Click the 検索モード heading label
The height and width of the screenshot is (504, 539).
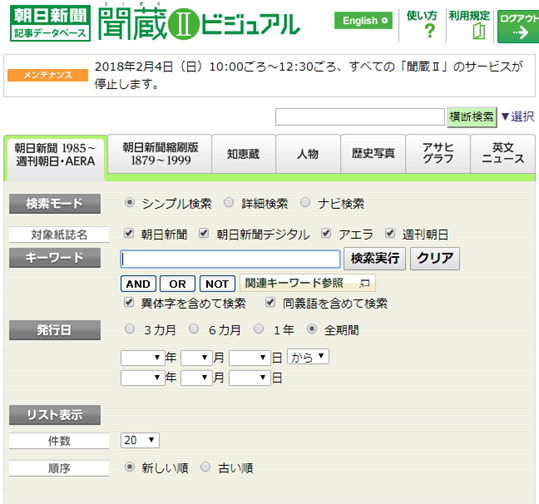(55, 204)
